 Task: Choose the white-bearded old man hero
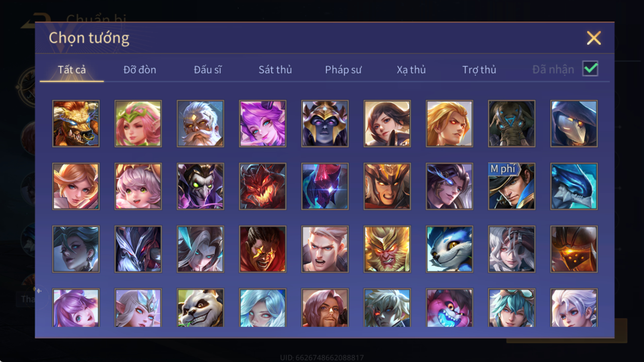pyautogui.click(x=200, y=123)
